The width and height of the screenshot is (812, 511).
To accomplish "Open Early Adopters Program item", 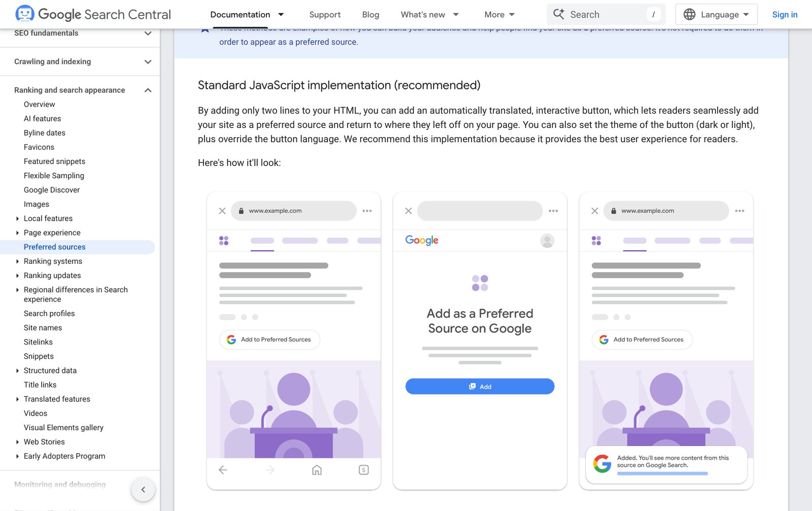I will (x=64, y=456).
